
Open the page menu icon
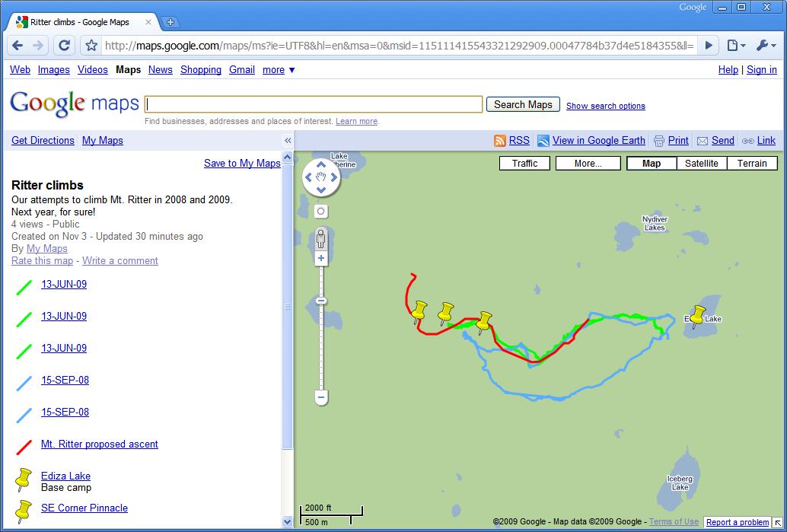tap(736, 46)
